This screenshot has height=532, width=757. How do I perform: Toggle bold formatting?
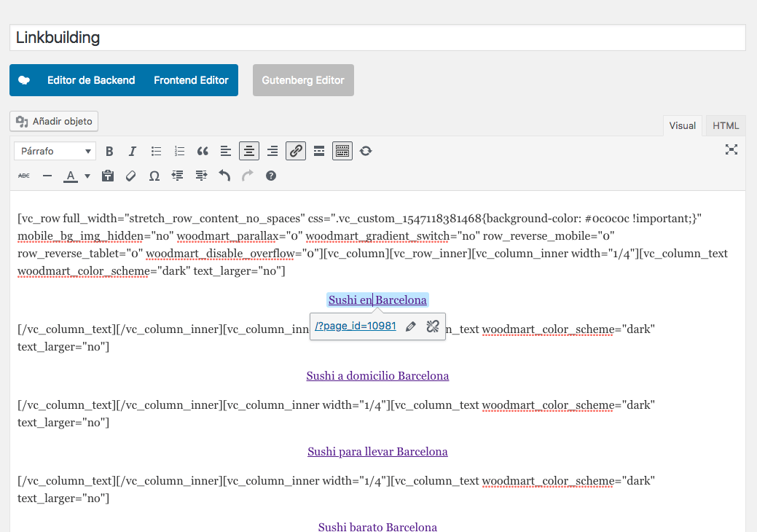coord(109,151)
